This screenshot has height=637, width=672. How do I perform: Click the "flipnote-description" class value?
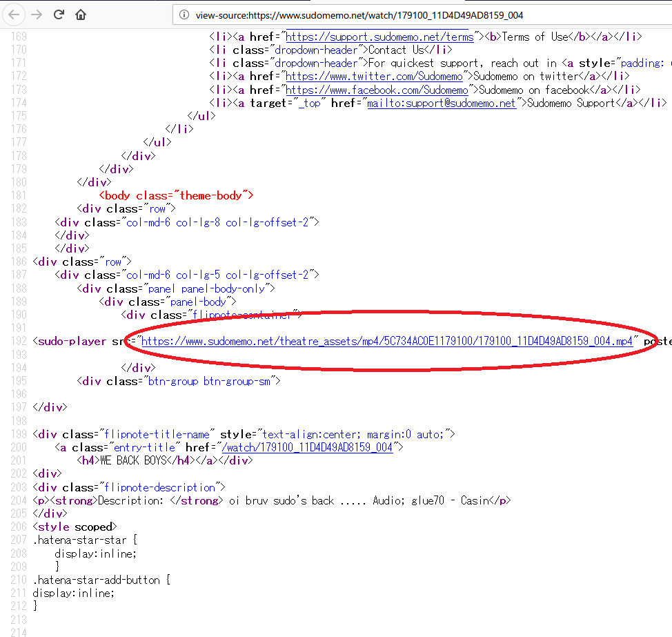point(160,487)
